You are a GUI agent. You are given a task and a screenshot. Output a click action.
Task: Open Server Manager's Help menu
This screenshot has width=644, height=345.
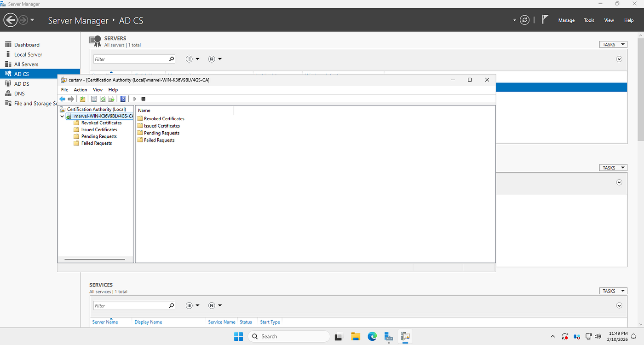pyautogui.click(x=629, y=20)
